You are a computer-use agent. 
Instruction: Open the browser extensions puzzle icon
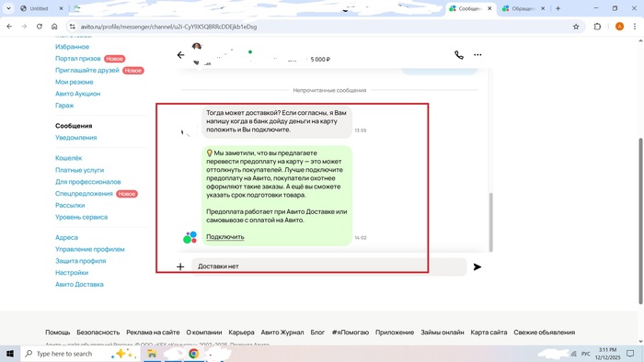597,27
